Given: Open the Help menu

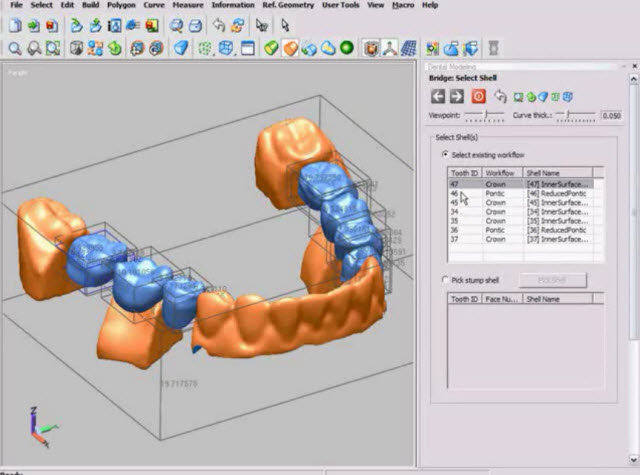Looking at the screenshot, I should [x=430, y=5].
